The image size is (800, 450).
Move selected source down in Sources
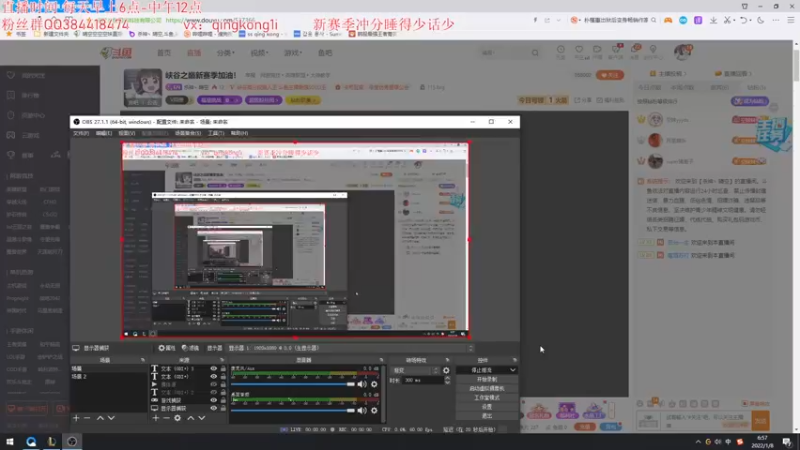tap(202, 418)
